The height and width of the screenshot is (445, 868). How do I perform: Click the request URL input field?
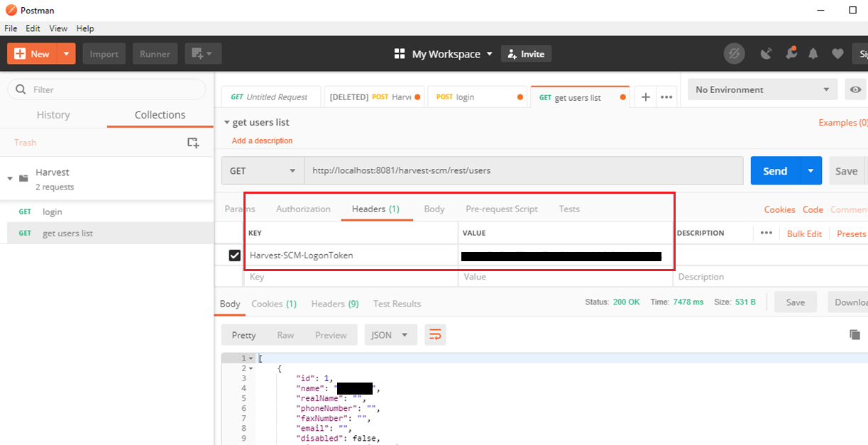pos(523,171)
